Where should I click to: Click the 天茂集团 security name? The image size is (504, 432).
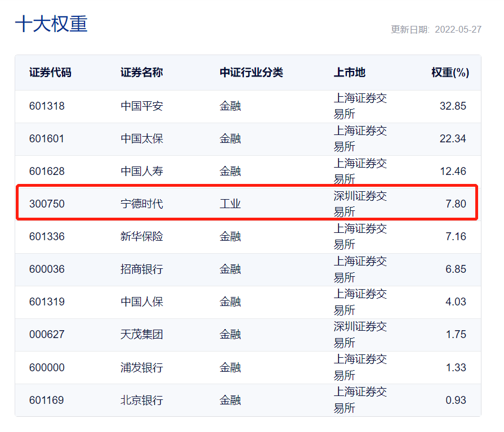click(141, 334)
